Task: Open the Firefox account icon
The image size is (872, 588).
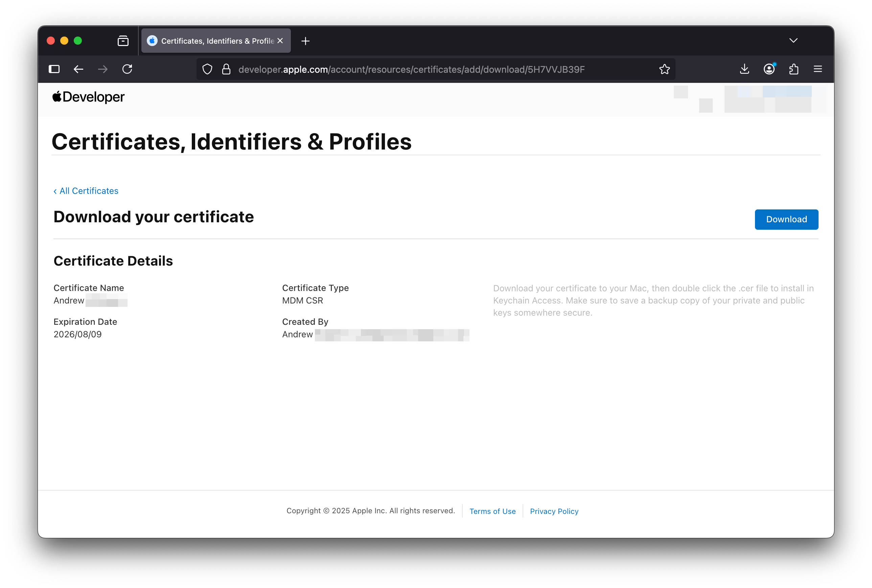Action: [769, 69]
